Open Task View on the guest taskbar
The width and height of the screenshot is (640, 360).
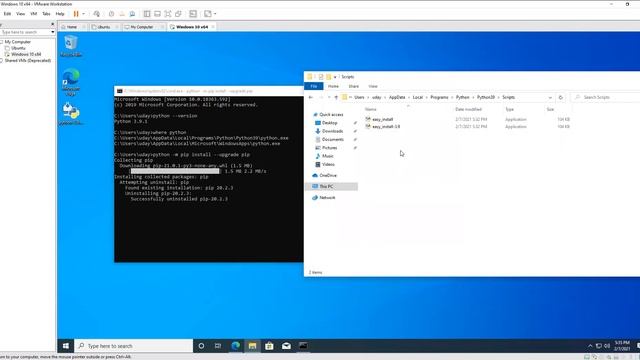click(x=218, y=346)
